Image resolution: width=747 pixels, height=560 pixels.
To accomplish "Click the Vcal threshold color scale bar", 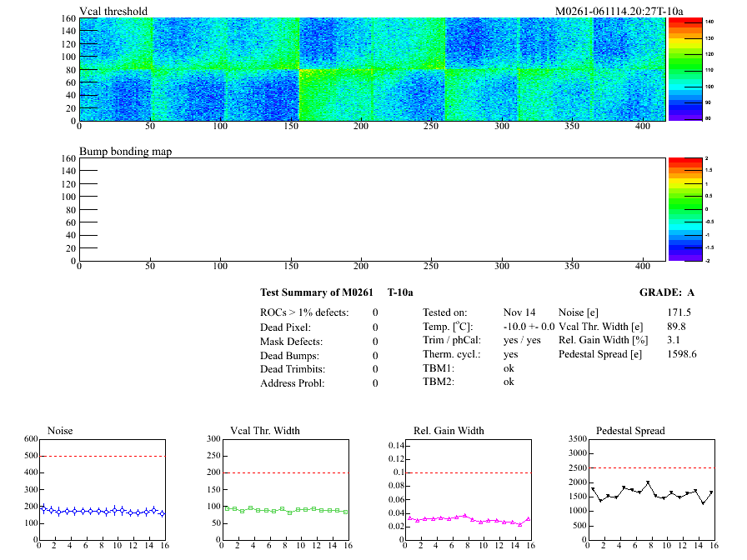I will click(679, 69).
